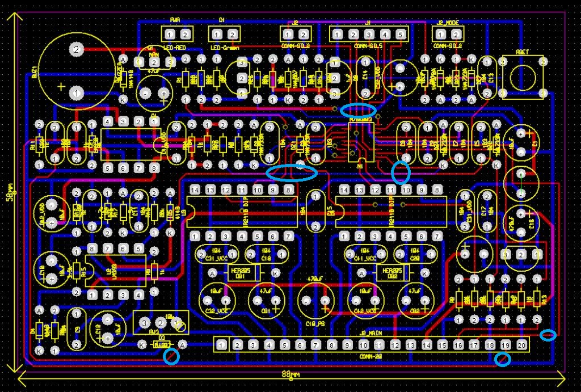The width and height of the screenshot is (581, 392).
Task: Select pad 5 of J1 CONN-SIL5
Action: [x=401, y=35]
